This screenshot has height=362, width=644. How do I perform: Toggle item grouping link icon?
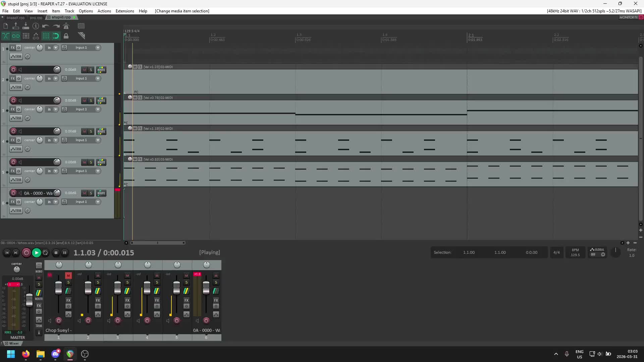click(16, 36)
